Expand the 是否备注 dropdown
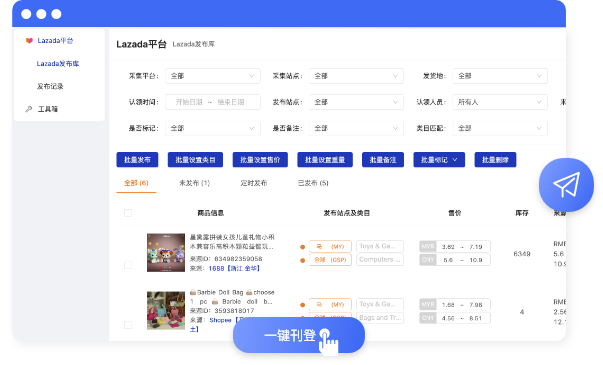This screenshot has width=603, height=365. click(356, 128)
